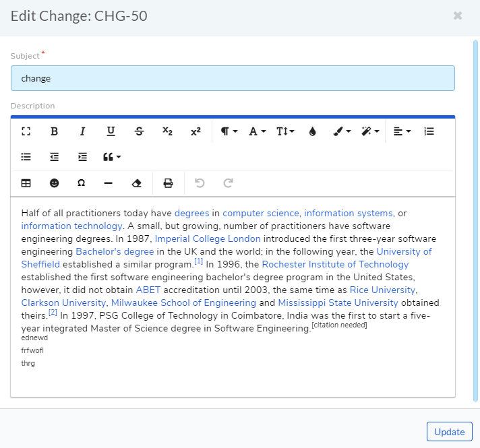This screenshot has height=448, width=480.
Task: Close the Edit Change dialog
Action: click(458, 15)
